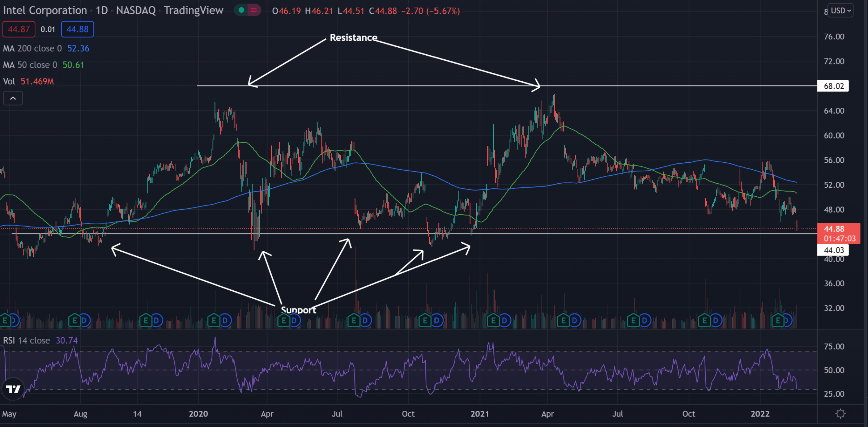
Task: Click the TradingView logo badge
Action: 13,389
